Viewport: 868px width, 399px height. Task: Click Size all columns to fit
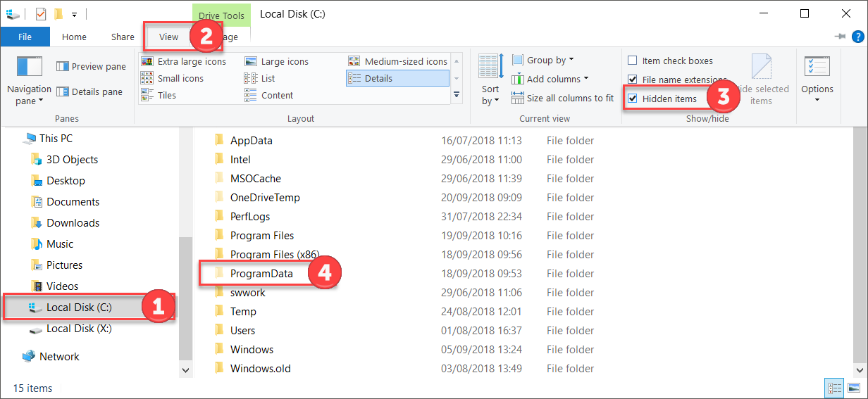tap(563, 98)
